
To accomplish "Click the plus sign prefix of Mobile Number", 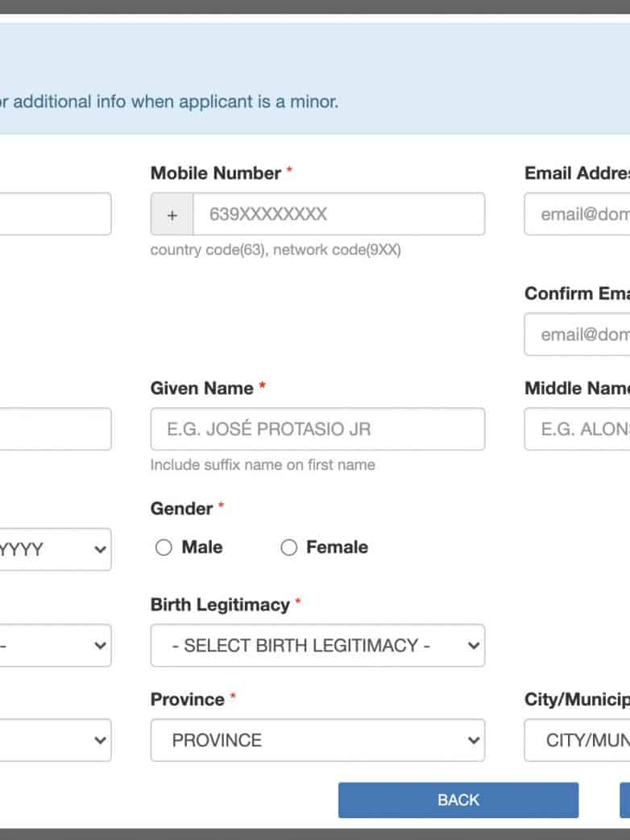I will point(172,214).
